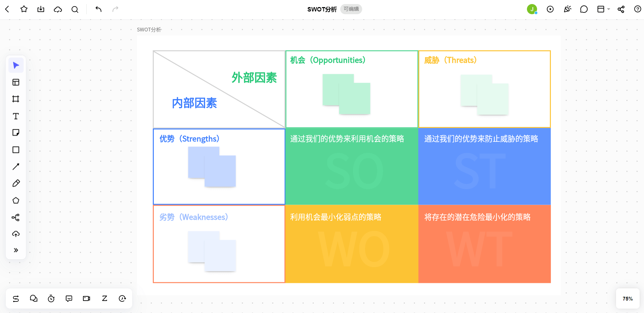Select the 通过我们的优势来利用机会的策略 text

(347, 139)
